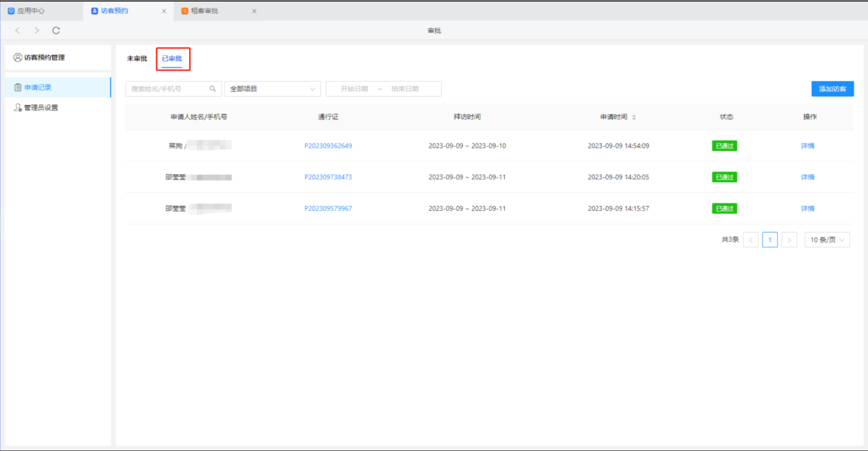This screenshot has height=451, width=868.
Task: Expand the 全部项目 dropdown
Action: point(272,89)
